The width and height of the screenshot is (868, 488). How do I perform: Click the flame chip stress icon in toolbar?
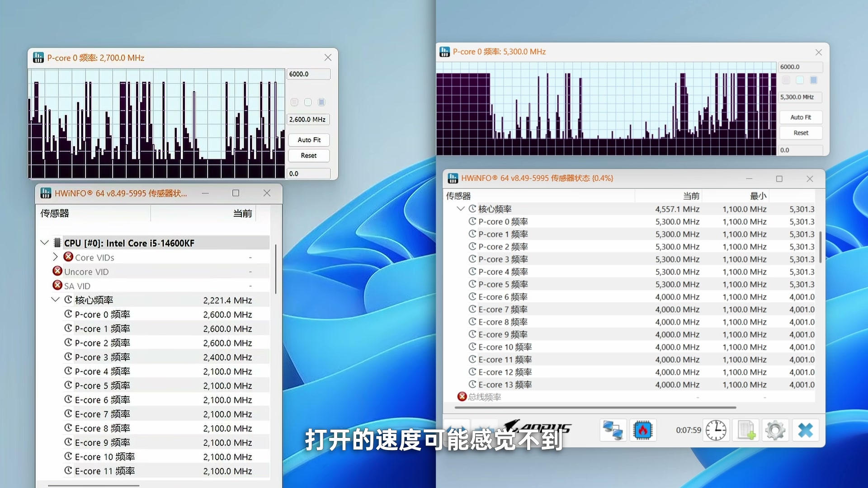(x=643, y=430)
